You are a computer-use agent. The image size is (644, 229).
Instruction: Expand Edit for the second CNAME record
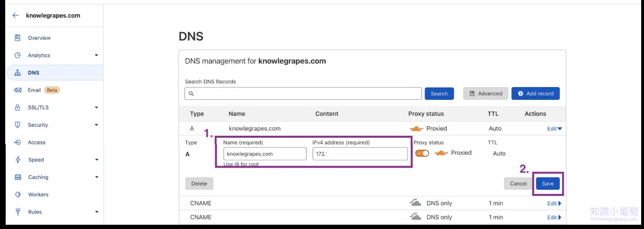pyautogui.click(x=554, y=217)
